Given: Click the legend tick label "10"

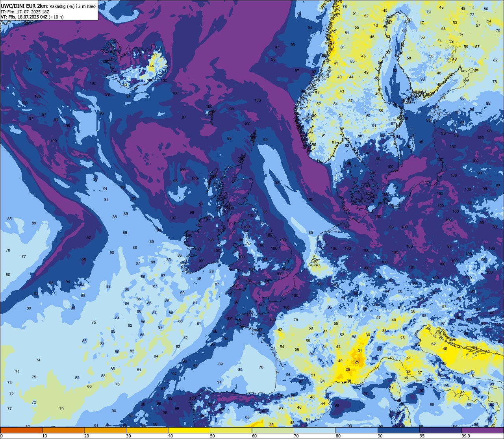Looking at the screenshot, I should (44, 436).
